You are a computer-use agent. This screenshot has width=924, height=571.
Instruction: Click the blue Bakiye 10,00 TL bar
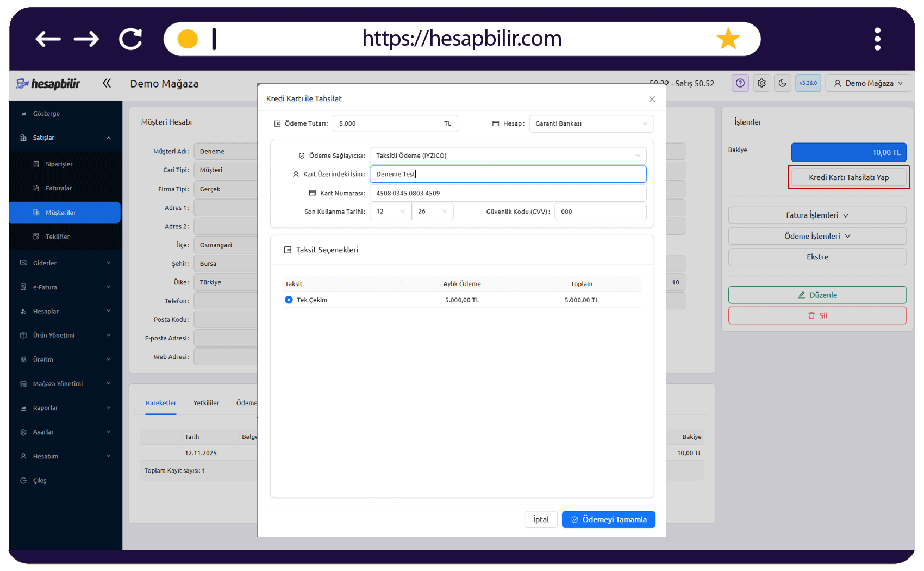[x=848, y=152]
